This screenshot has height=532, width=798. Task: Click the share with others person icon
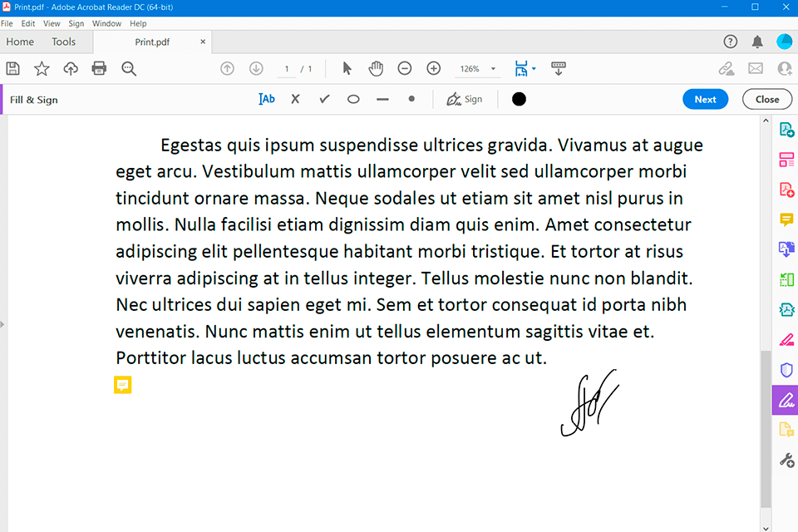(785, 68)
